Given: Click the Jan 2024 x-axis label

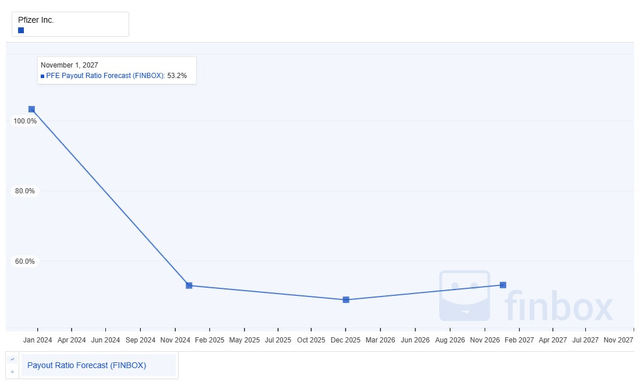Looking at the screenshot, I should pos(38,340).
